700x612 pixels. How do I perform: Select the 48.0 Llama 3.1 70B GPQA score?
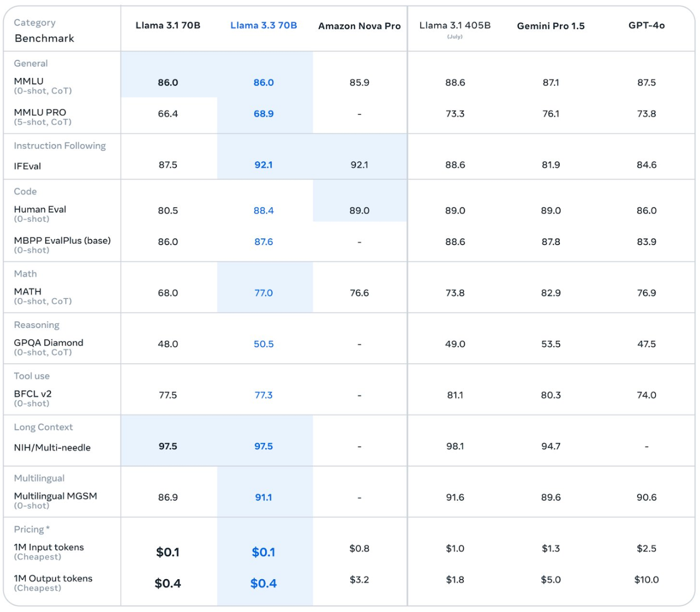[168, 344]
